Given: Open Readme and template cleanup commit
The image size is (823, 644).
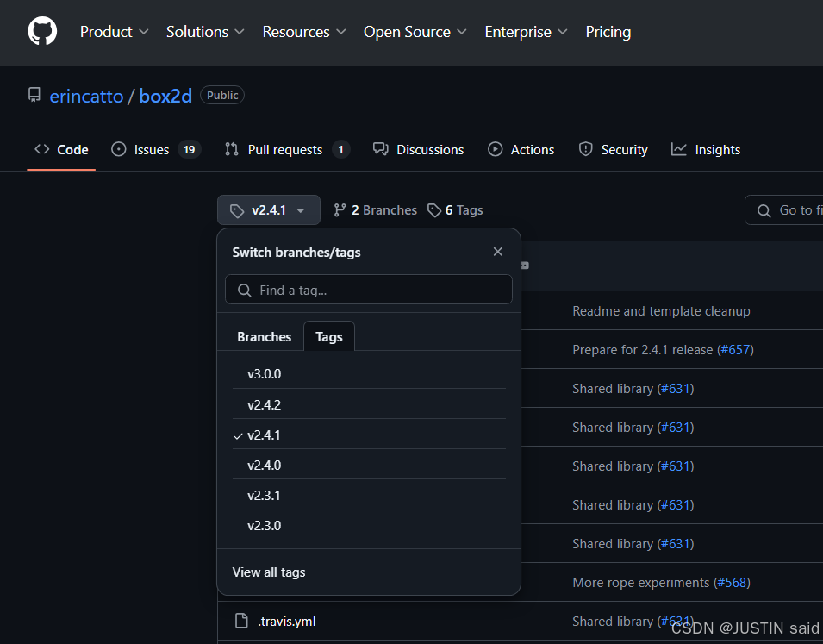Looking at the screenshot, I should coord(661,311).
